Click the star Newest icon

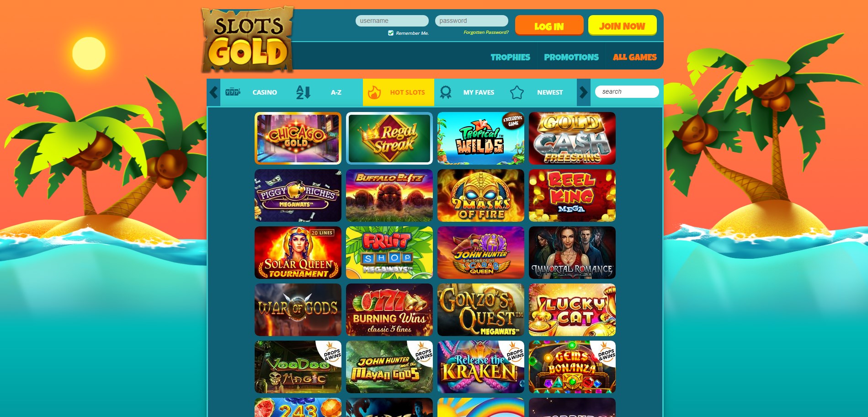(x=517, y=92)
